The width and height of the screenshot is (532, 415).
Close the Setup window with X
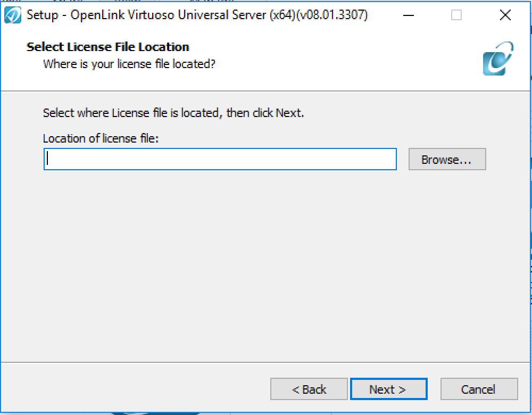pyautogui.click(x=505, y=15)
